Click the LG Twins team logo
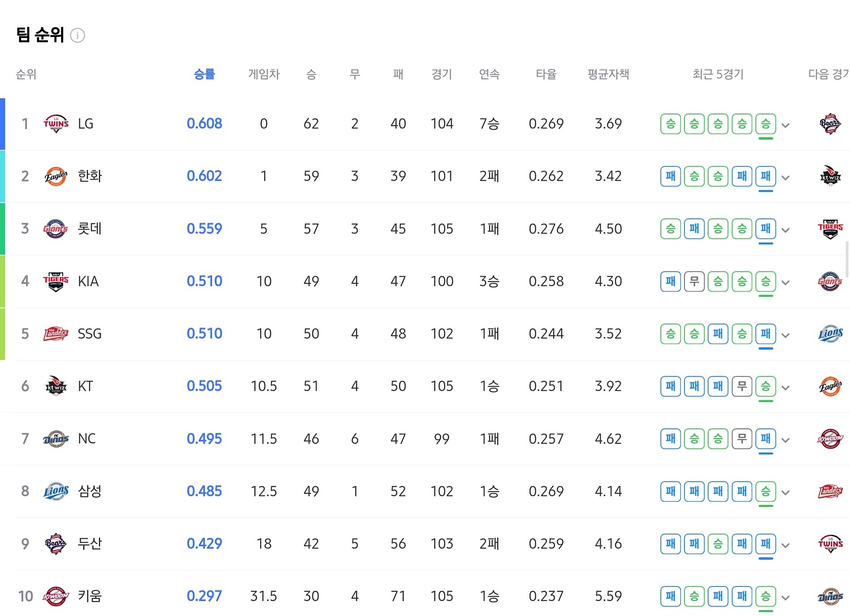The width and height of the screenshot is (850, 616). point(56,123)
